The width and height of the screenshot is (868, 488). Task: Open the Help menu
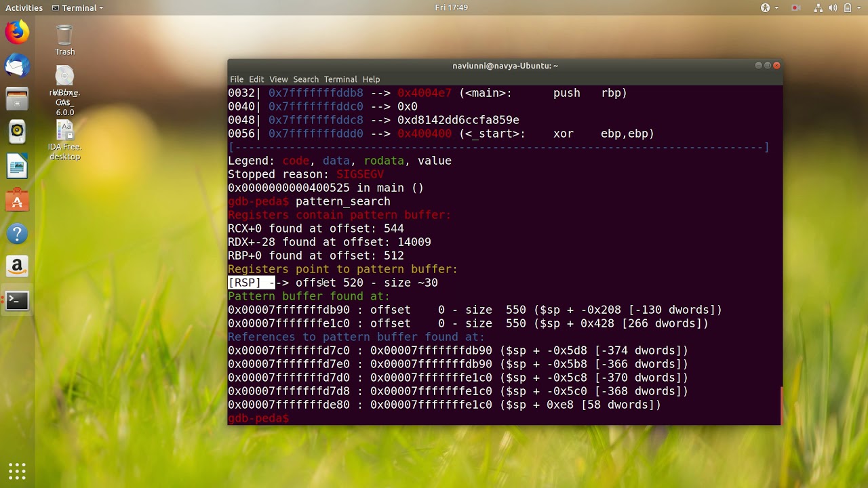[x=371, y=79]
